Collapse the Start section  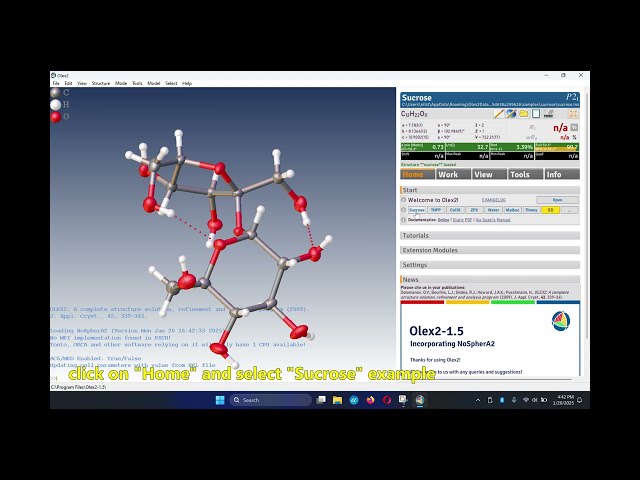pos(490,190)
